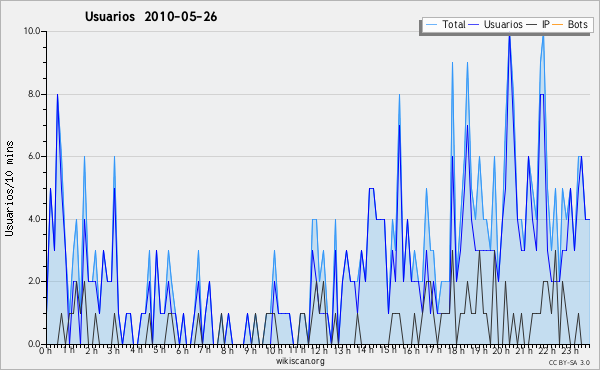This screenshot has height=370, width=600.
Task: Click the y-axis value 2.0
Action: click(34, 281)
